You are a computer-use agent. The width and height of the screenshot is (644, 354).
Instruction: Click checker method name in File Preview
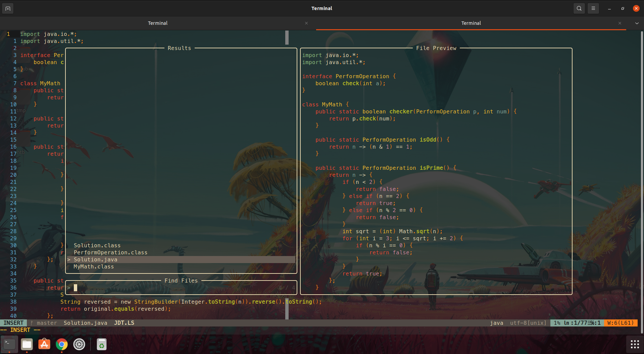tap(401, 111)
